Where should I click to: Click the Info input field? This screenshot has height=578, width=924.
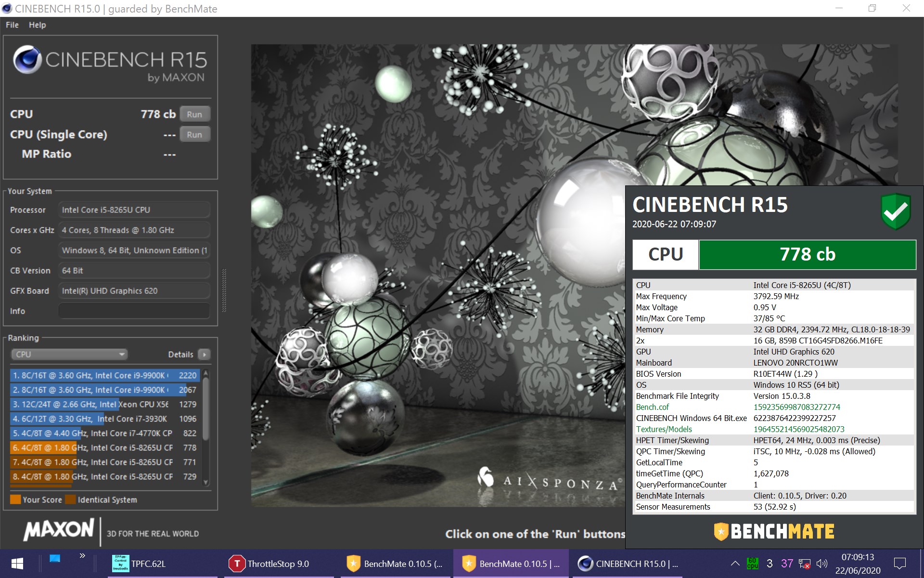tap(134, 311)
